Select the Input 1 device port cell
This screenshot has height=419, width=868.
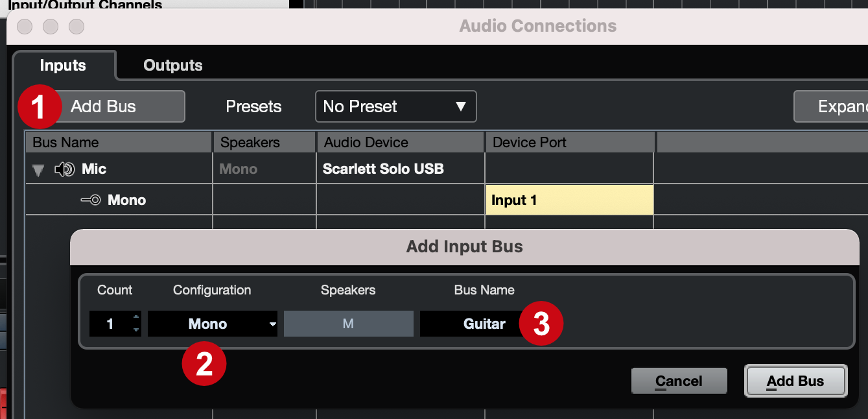(x=569, y=200)
